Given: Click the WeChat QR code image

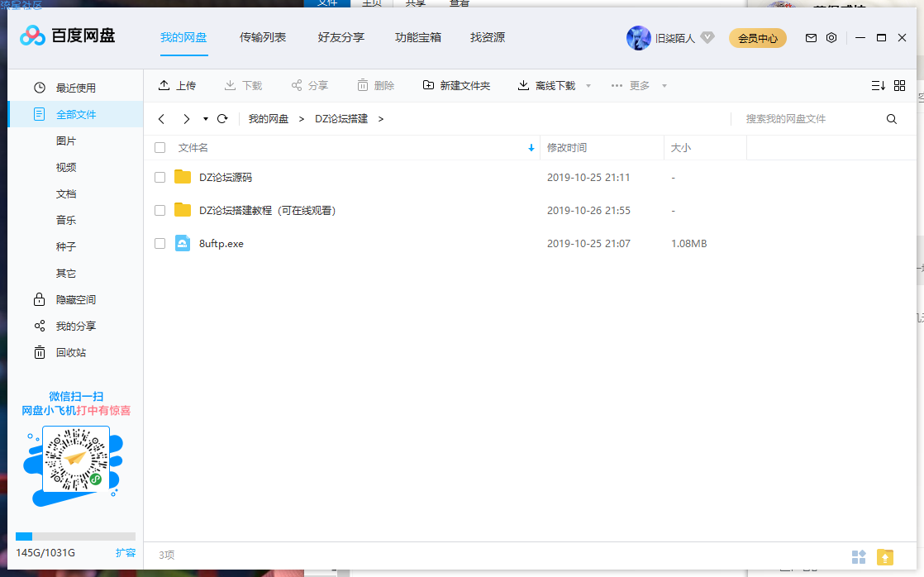Looking at the screenshot, I should coord(76,459).
